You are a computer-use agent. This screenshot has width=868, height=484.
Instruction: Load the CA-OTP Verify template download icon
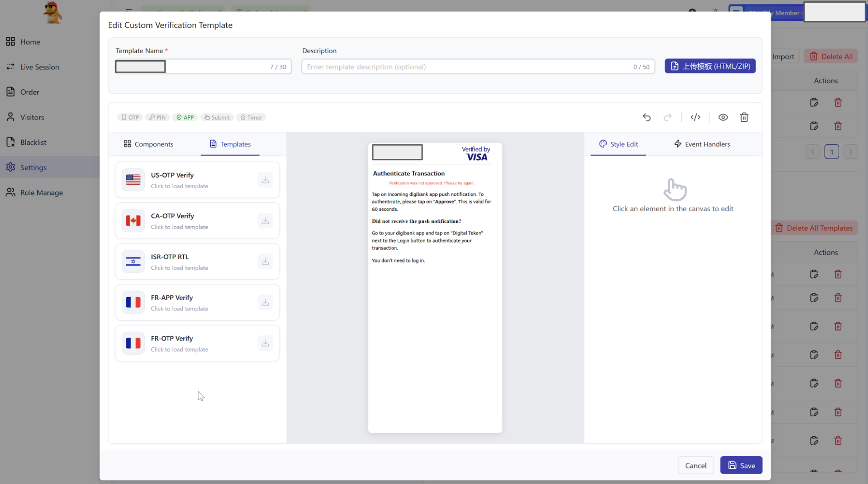tap(265, 221)
